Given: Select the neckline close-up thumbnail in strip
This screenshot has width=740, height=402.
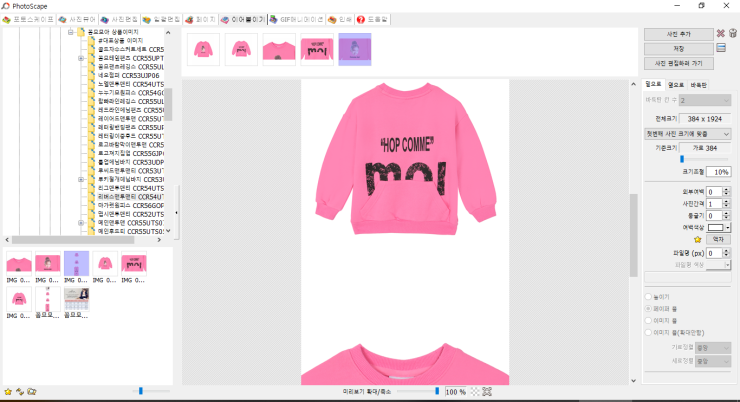Looking at the screenshot, I should [x=279, y=50].
